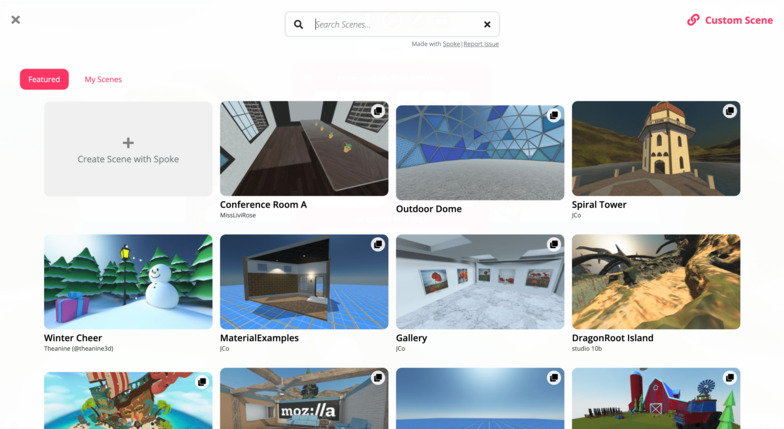784x429 pixels.
Task: Choose the mozilla room scene thumbnail
Action: click(x=304, y=398)
